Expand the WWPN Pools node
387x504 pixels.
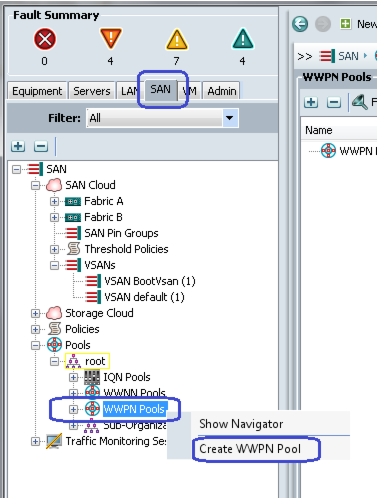point(73,409)
